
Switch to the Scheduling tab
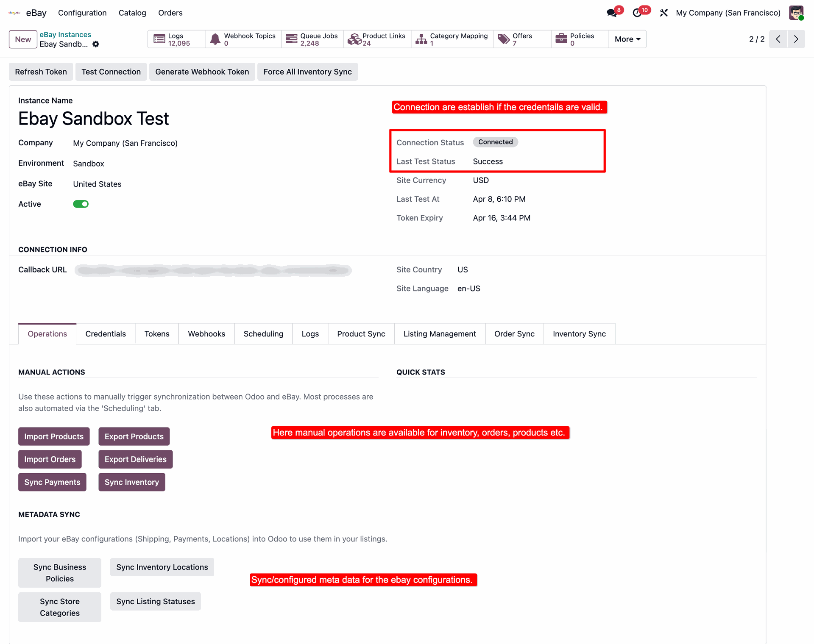click(263, 334)
